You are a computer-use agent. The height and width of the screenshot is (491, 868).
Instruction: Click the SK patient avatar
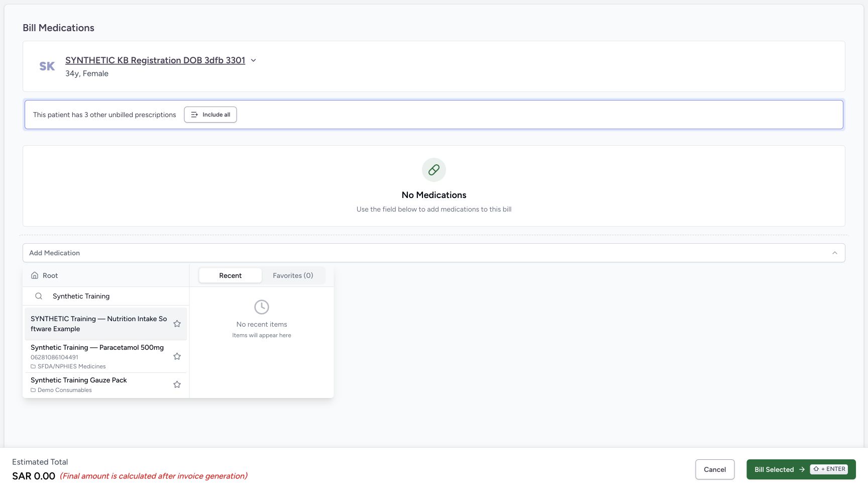47,66
